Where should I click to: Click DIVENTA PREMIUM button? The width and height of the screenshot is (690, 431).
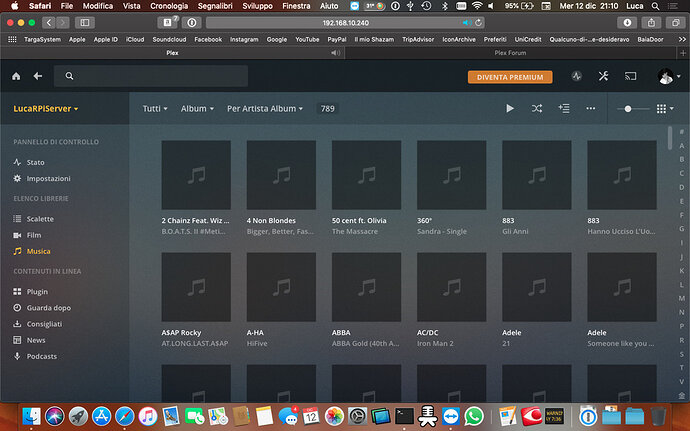(510, 77)
